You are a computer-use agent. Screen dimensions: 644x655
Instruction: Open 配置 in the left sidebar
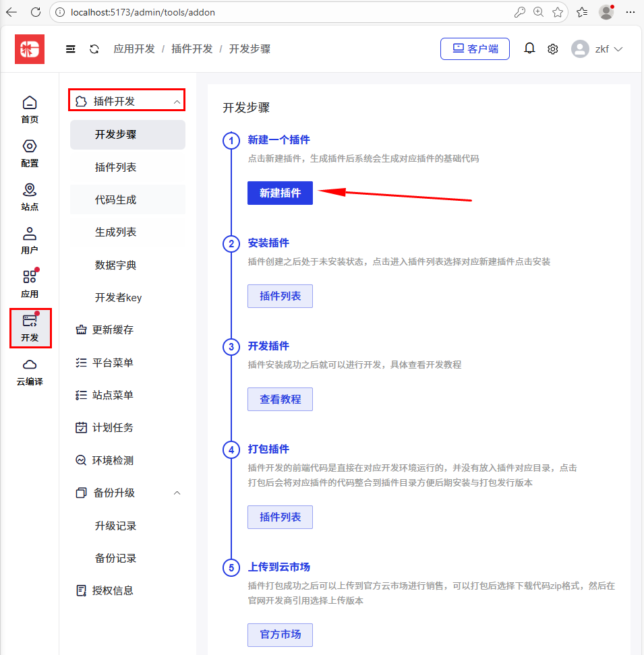click(30, 153)
